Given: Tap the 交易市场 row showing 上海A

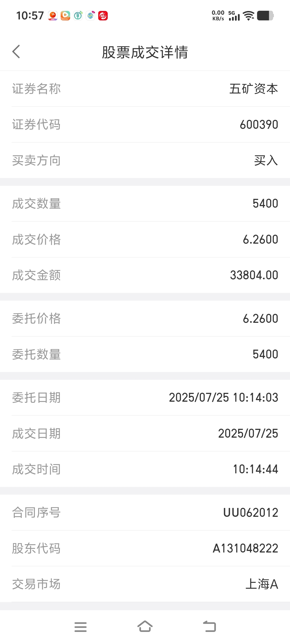Looking at the screenshot, I should [145, 584].
